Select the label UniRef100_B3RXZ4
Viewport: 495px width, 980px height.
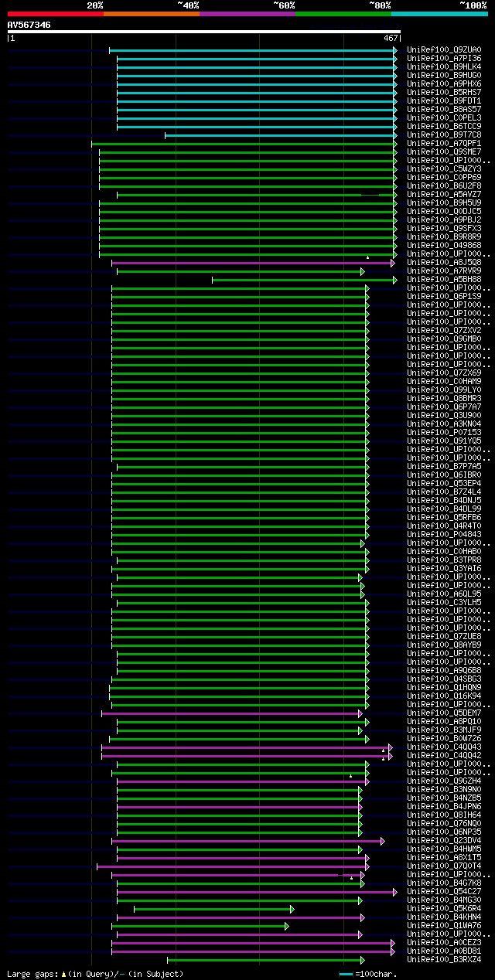click(444, 960)
